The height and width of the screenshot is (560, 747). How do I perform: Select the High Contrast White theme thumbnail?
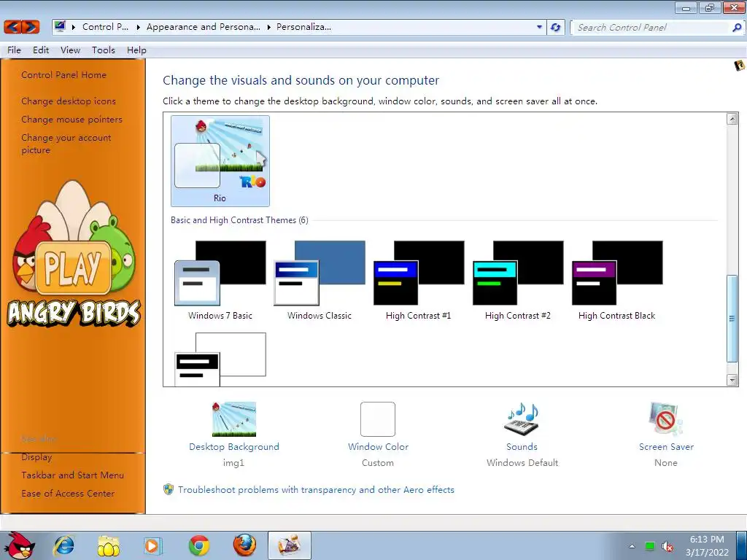click(220, 359)
